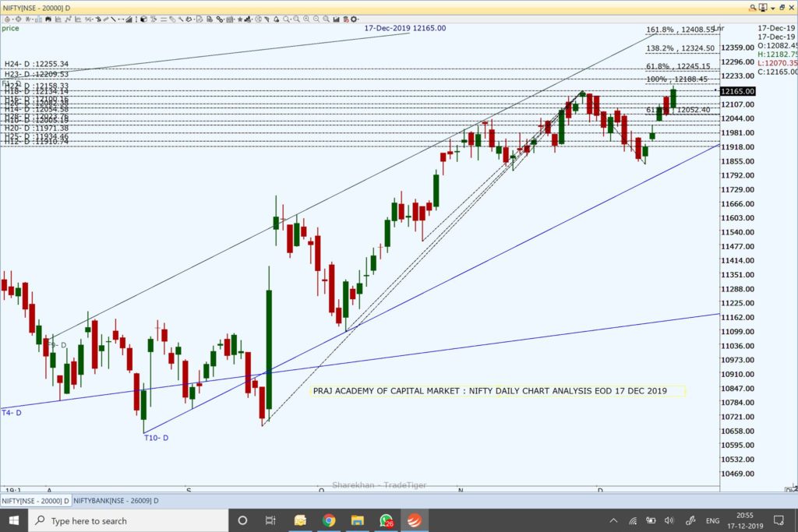Screen dimensions: 798x532
Task: Click the 3D cube icon in toolbar
Action: click(143, 19)
